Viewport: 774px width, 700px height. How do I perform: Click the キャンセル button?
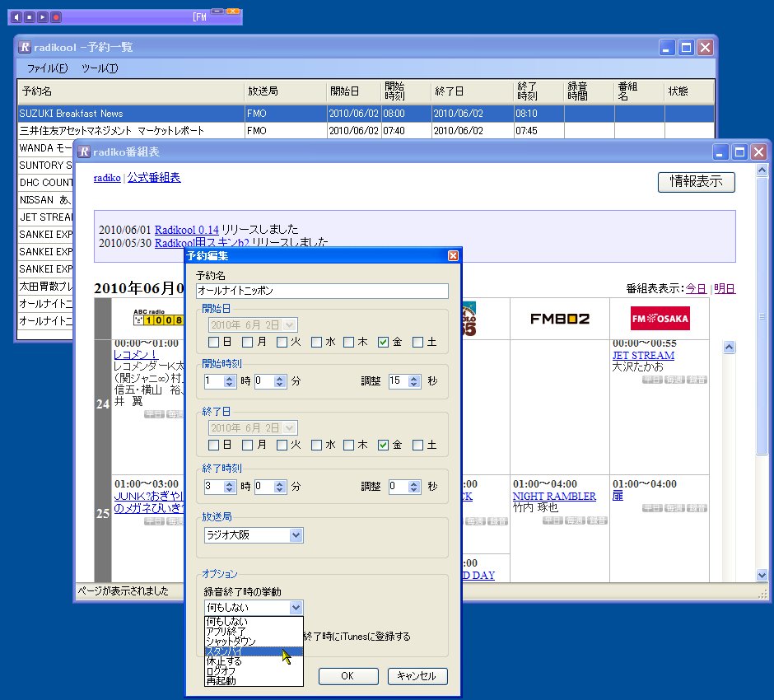pyautogui.click(x=417, y=676)
